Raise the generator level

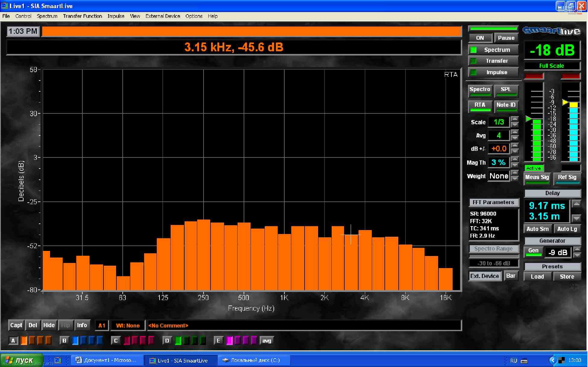(577, 249)
